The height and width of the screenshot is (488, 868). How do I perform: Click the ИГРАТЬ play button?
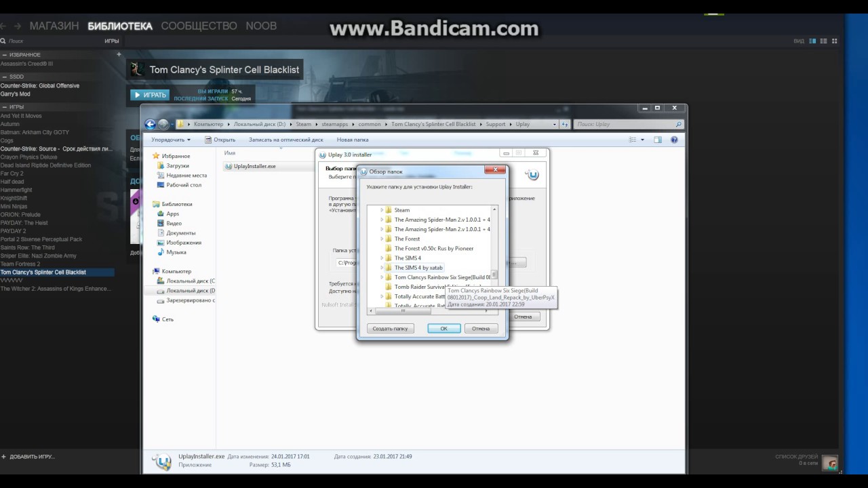click(x=150, y=95)
